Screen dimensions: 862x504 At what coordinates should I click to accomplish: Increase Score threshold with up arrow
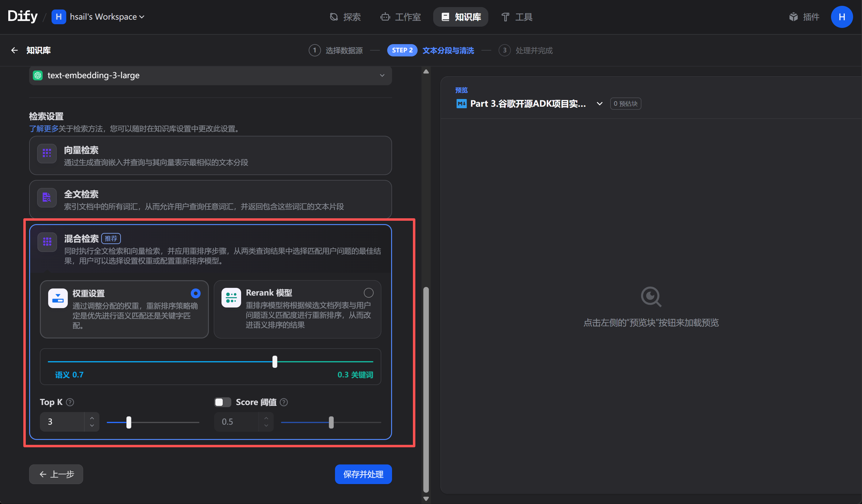tap(266, 418)
